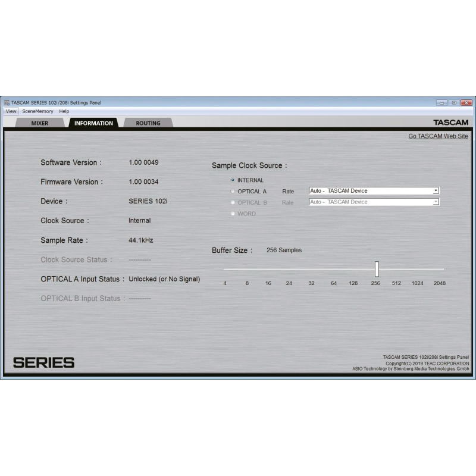Click the 128 tick label on buffer scale

(353, 283)
